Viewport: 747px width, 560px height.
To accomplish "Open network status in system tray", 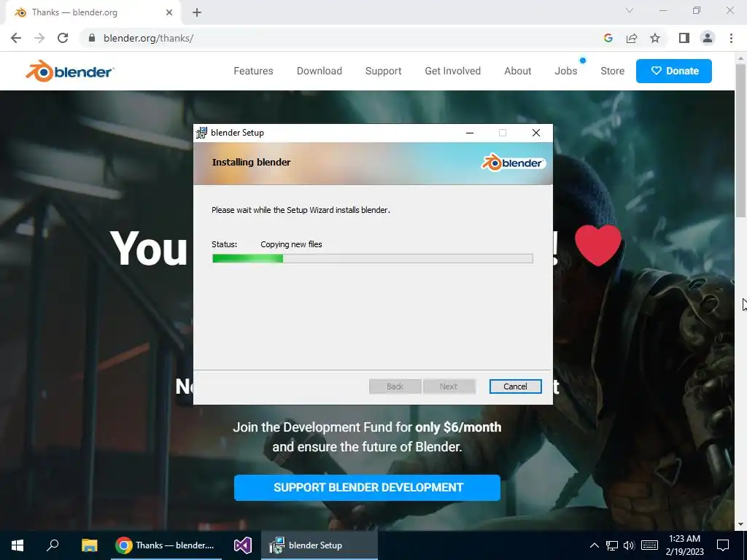I will click(612, 545).
